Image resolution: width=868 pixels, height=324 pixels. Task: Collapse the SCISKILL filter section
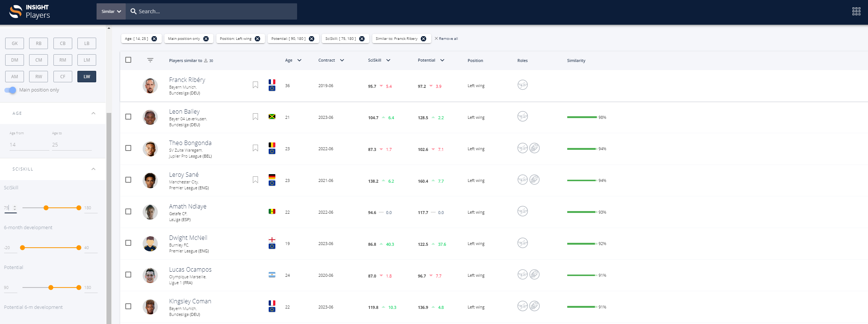click(93, 169)
